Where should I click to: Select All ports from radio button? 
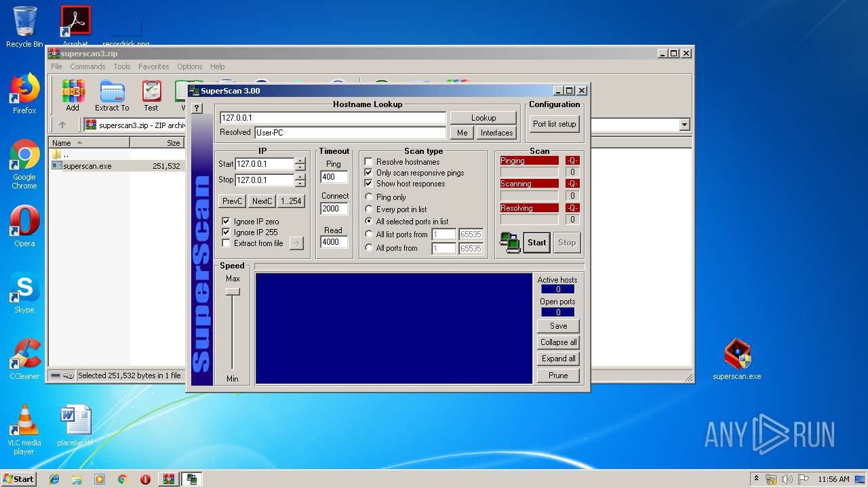tap(369, 248)
